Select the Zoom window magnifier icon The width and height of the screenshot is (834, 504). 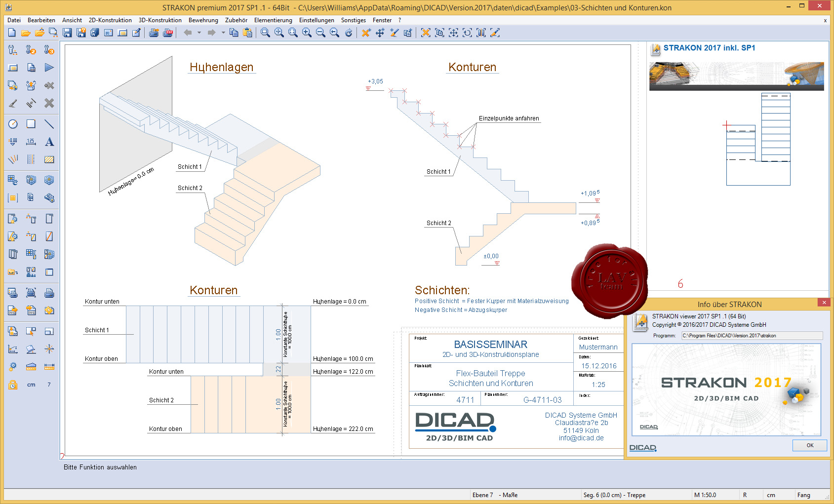point(265,33)
